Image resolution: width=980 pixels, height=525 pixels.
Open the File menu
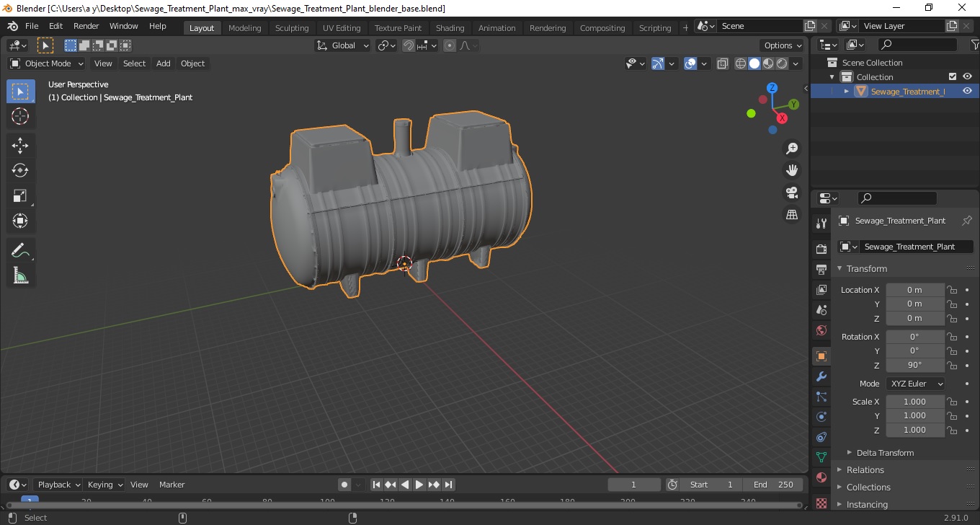coord(32,26)
